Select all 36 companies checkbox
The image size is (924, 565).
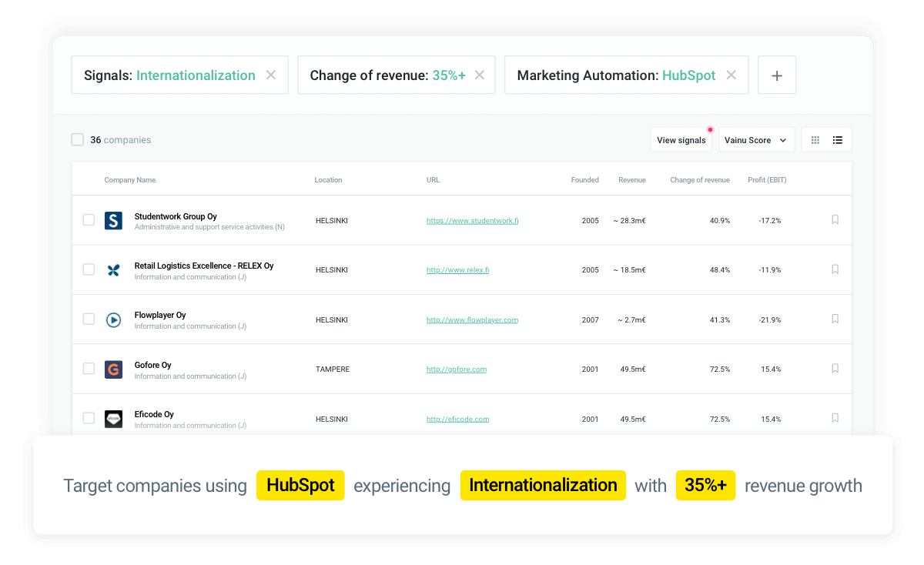(x=77, y=140)
